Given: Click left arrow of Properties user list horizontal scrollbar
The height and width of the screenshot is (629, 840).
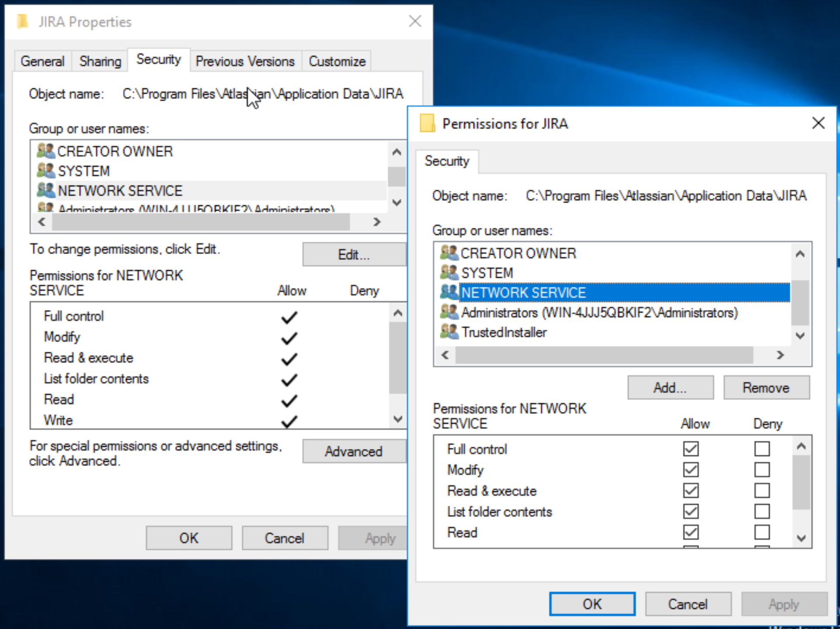Looking at the screenshot, I should tap(42, 222).
